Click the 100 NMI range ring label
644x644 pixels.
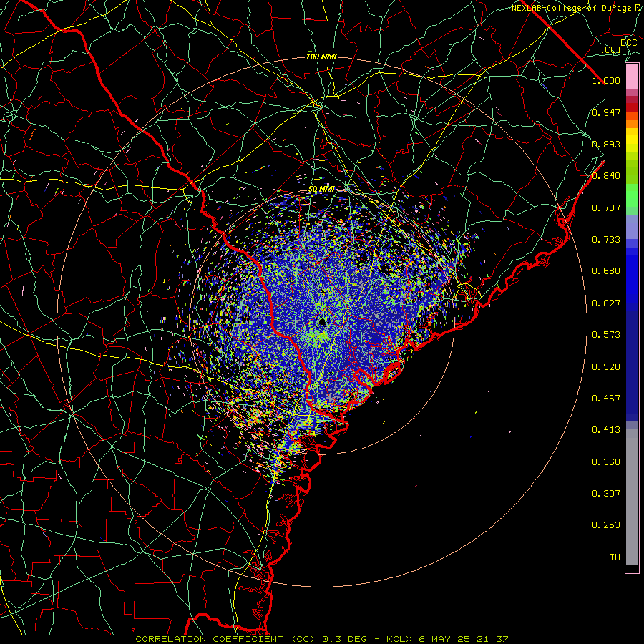point(321,57)
